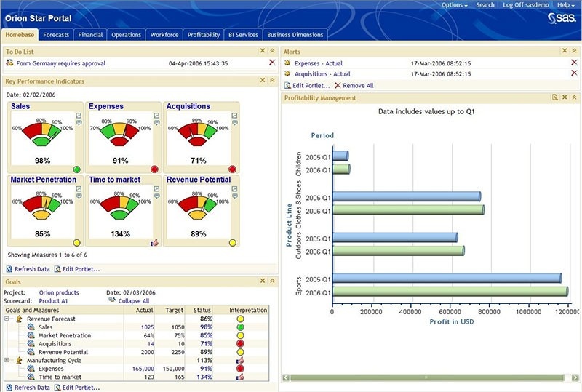Click Edit Portlet in Alerts
582x392 pixels.
point(307,85)
